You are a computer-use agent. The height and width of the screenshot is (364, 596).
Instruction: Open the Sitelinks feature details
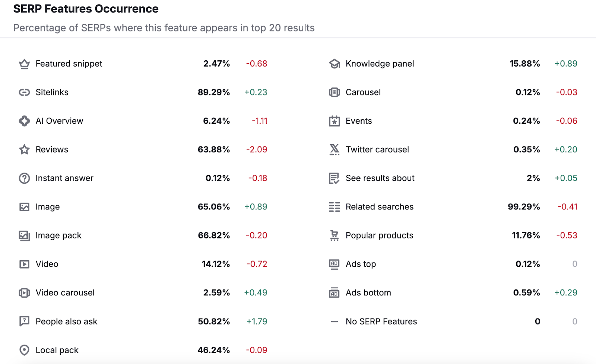[52, 92]
